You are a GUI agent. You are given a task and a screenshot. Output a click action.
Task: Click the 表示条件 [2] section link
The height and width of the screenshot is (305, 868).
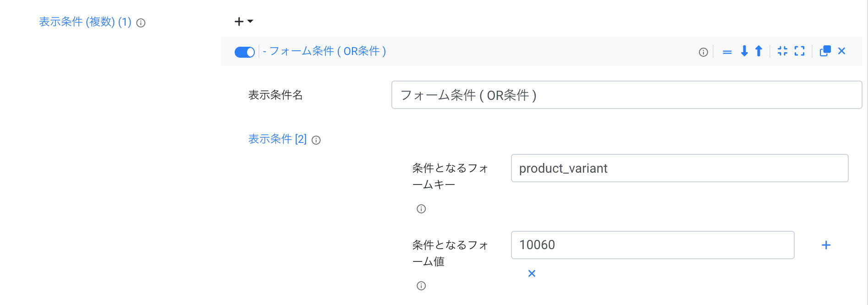click(277, 139)
